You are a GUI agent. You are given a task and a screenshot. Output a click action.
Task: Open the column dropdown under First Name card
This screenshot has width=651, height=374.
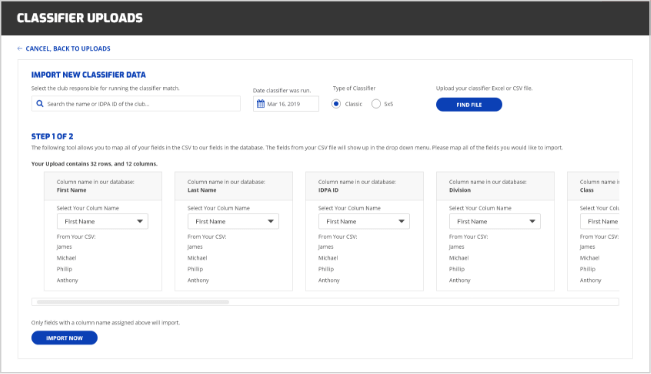(103, 221)
